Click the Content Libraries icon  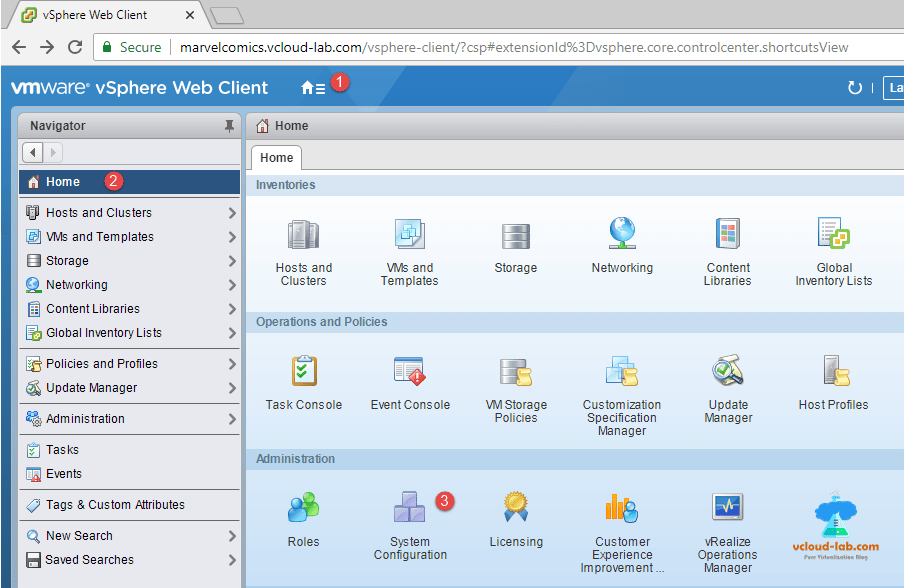[727, 235]
